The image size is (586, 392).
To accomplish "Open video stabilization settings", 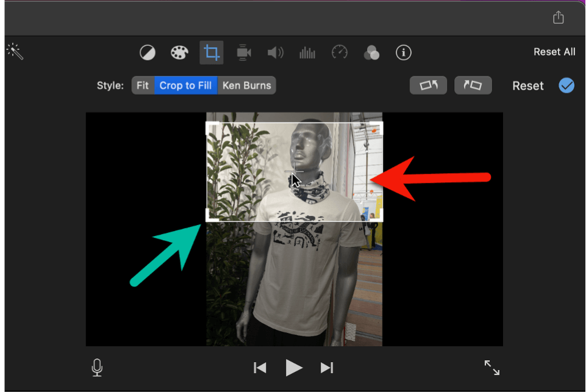I will pos(243,52).
